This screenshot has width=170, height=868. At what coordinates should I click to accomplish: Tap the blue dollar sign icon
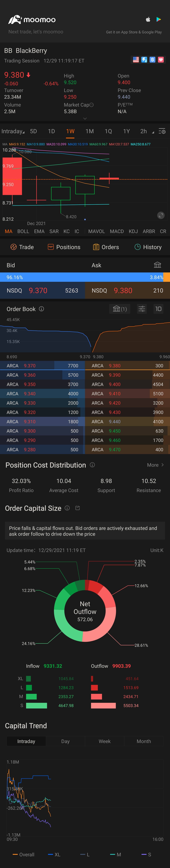[x=152, y=60]
